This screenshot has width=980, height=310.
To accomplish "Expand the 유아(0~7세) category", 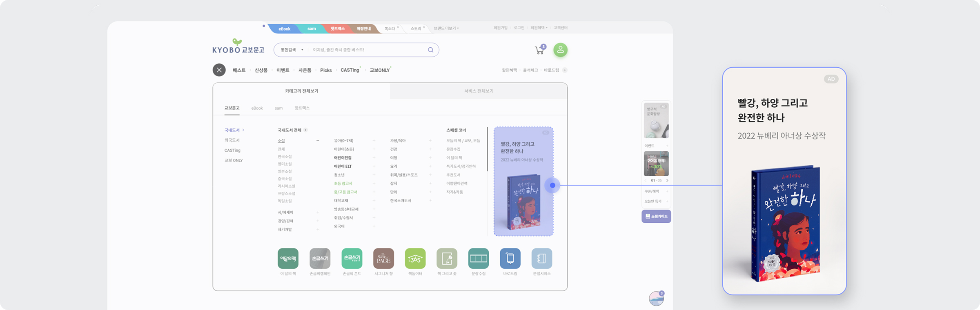I will [374, 141].
